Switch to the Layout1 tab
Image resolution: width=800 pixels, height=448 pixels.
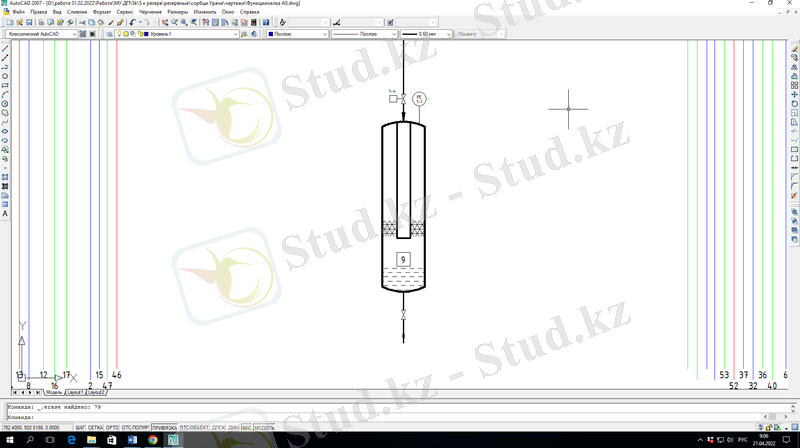point(75,392)
